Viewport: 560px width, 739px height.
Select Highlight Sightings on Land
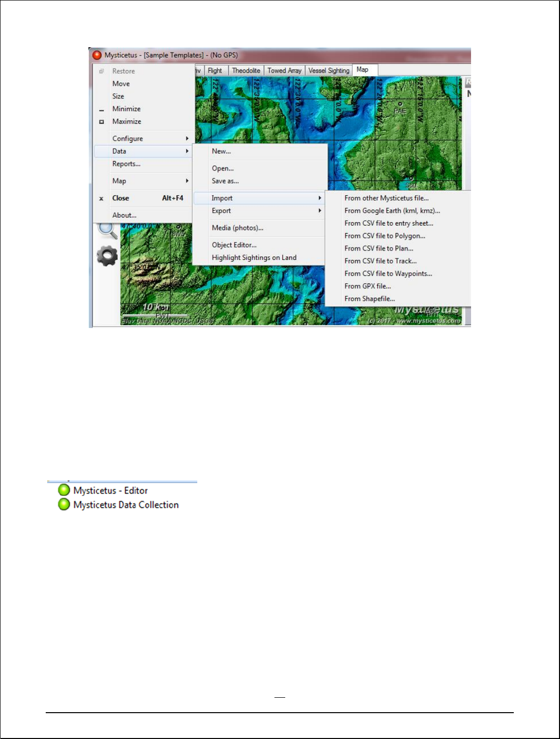coord(259,257)
